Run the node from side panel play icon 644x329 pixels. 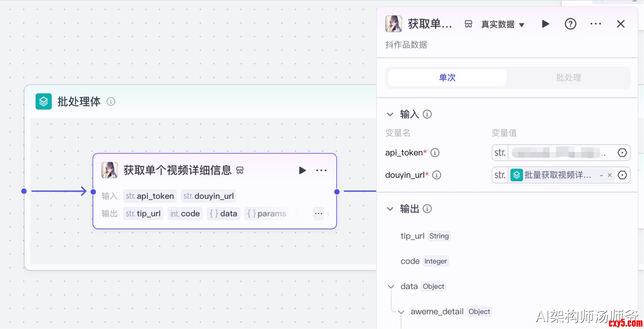545,24
